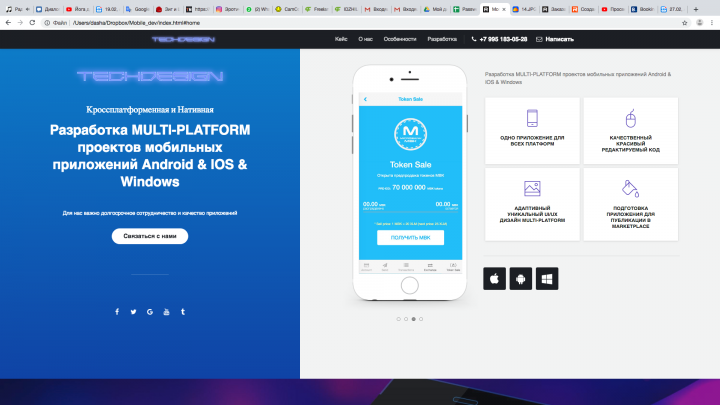This screenshot has width=720, height=405.
Task: Open the Кейс nav menu item
Action: point(341,39)
